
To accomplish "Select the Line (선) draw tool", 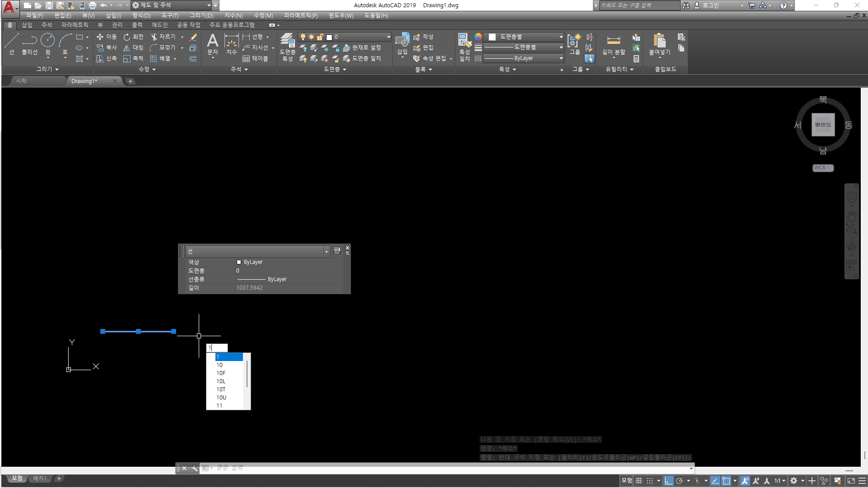I will click(11, 44).
